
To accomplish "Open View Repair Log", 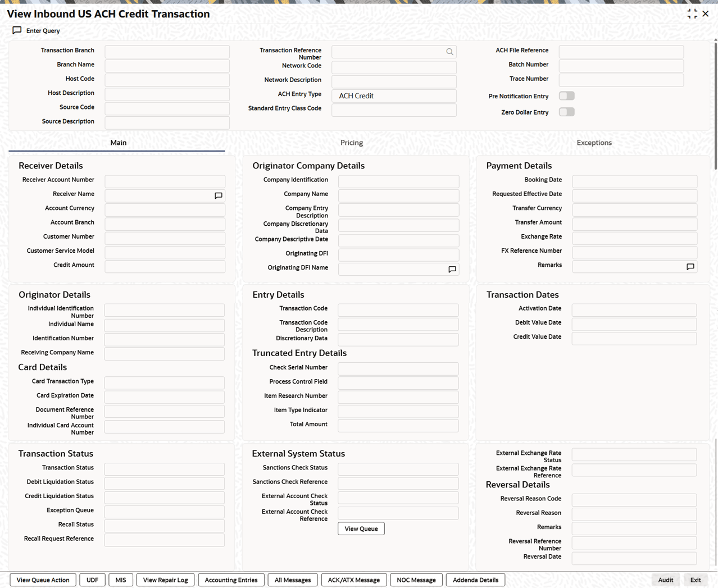I will point(166,580).
